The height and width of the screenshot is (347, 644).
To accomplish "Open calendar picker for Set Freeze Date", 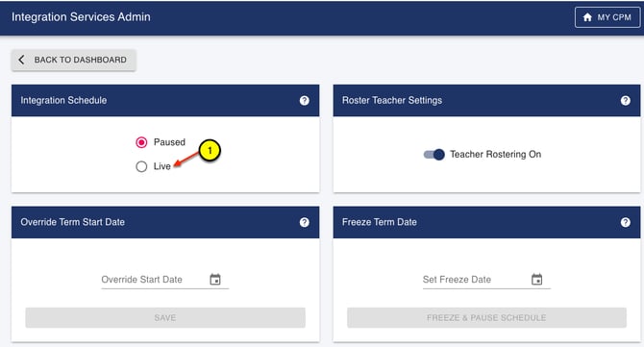I will tap(536, 280).
